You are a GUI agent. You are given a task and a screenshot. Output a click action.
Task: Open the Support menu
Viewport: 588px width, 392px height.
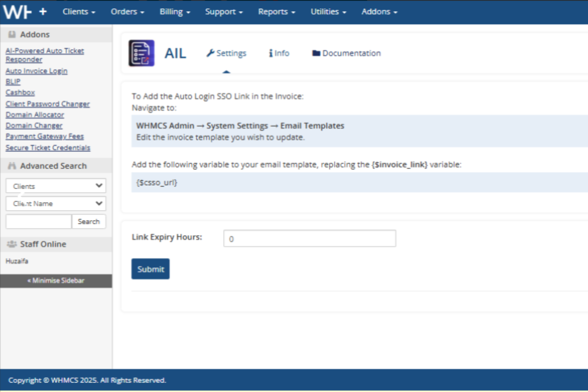pos(224,12)
